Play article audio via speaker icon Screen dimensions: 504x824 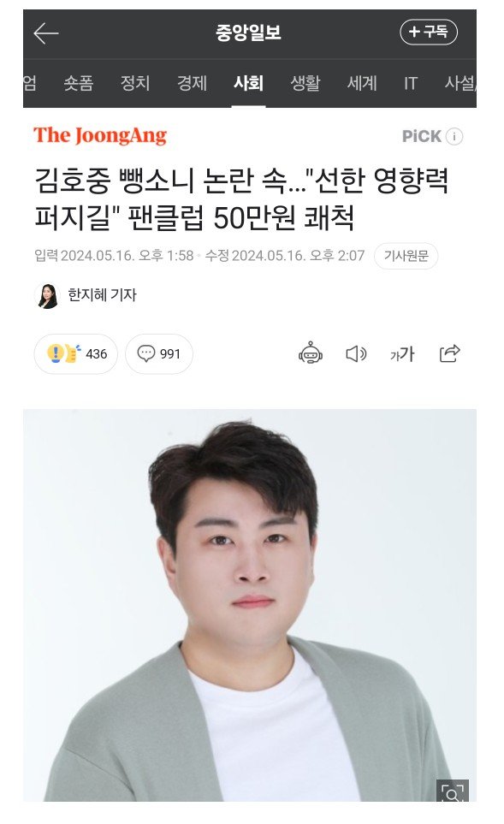[x=356, y=353]
